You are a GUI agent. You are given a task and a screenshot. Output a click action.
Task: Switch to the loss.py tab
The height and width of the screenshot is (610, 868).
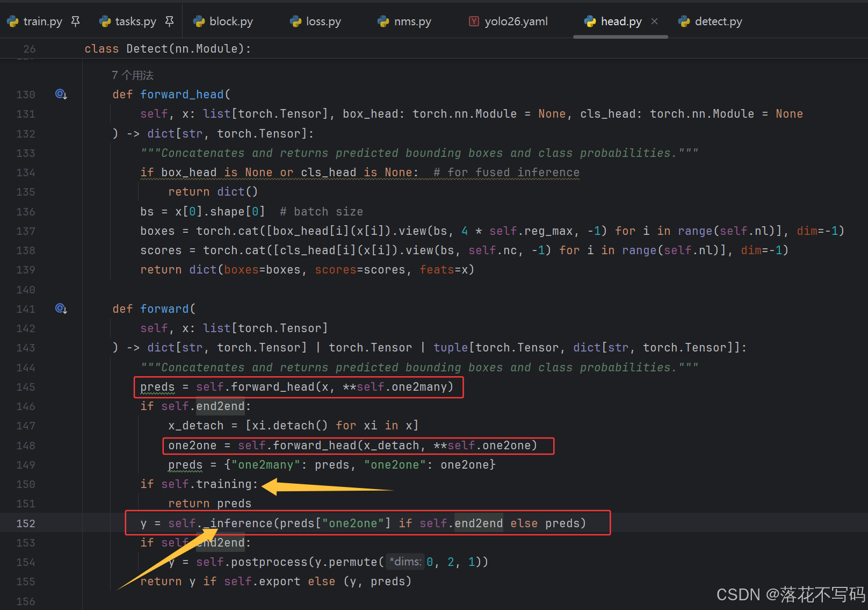point(323,21)
